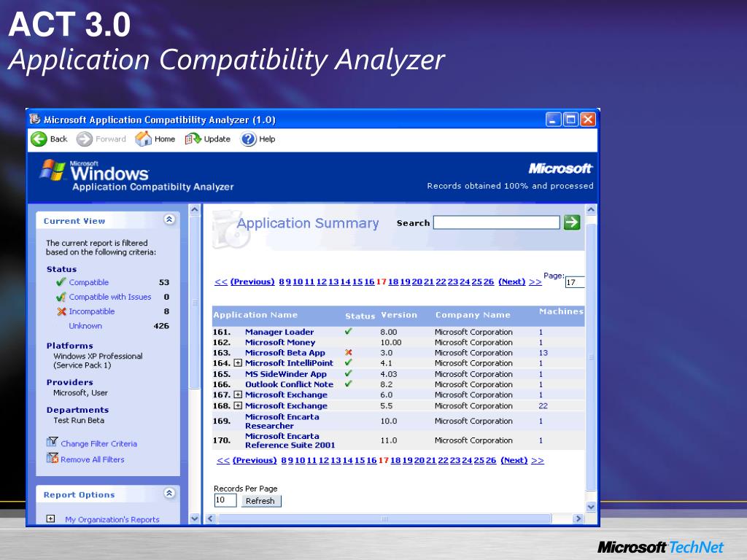Screen dimensions: 747x560
Task: Click (Next) in the pagination above the table
Action: [x=511, y=281]
